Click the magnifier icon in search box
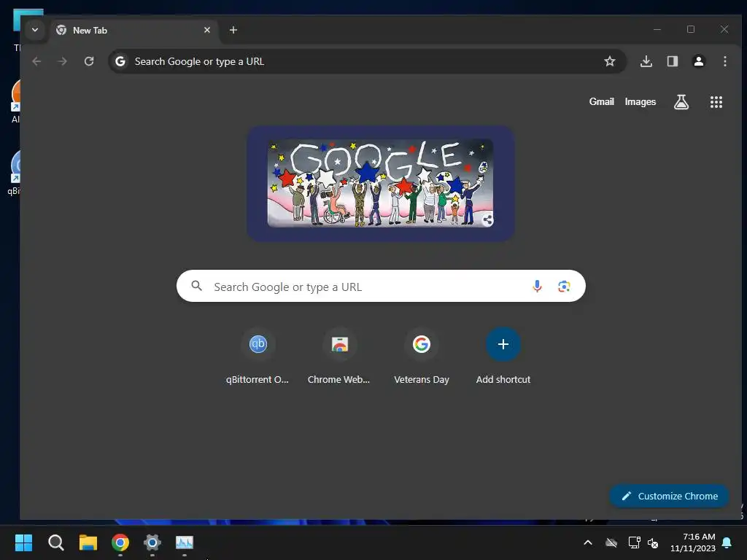 point(197,286)
